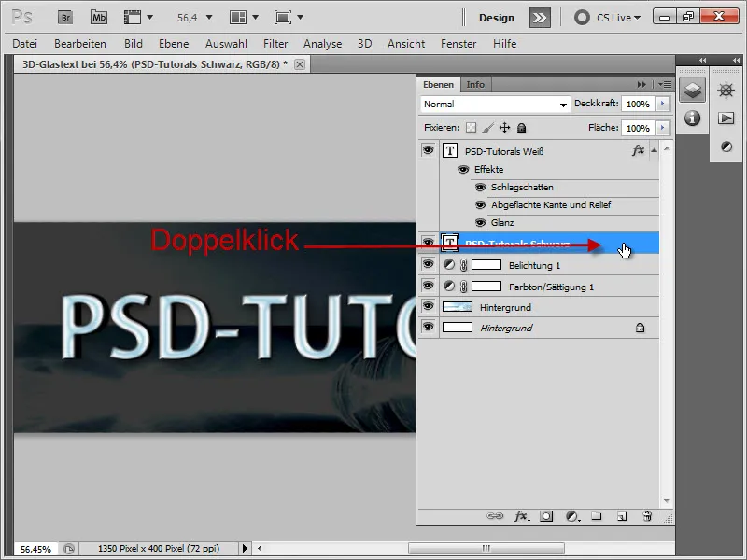The height and width of the screenshot is (560, 747).
Task: Click the Deckkraft 100% value field
Action: pos(639,104)
